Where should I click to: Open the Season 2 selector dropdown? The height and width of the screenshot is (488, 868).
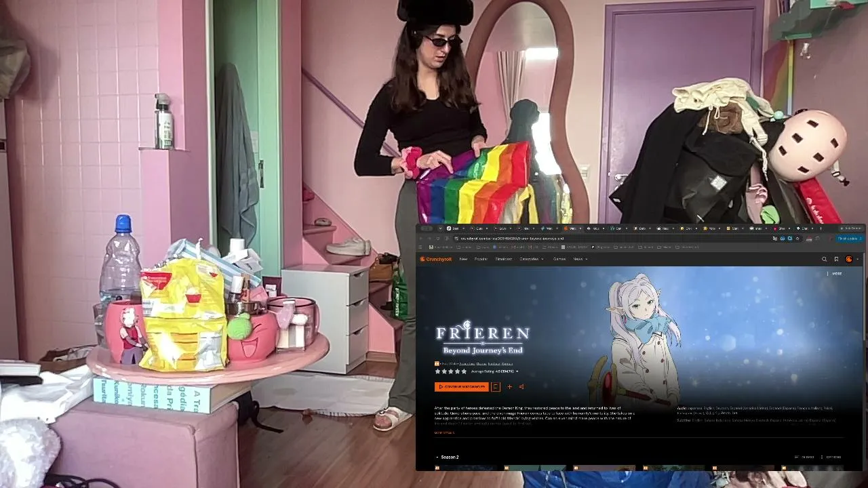pos(448,457)
